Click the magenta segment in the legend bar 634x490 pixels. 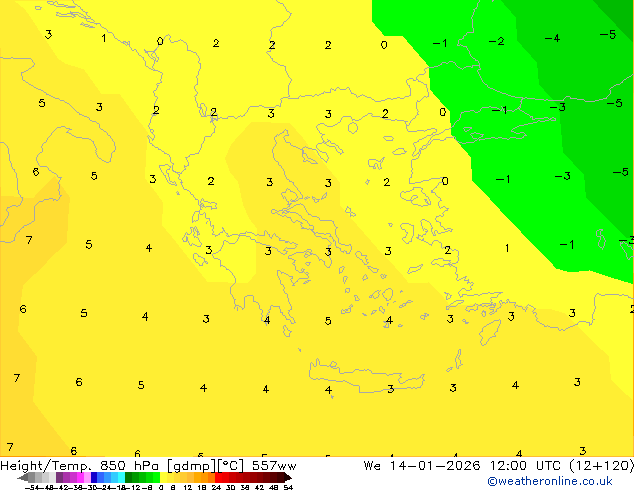point(74,478)
